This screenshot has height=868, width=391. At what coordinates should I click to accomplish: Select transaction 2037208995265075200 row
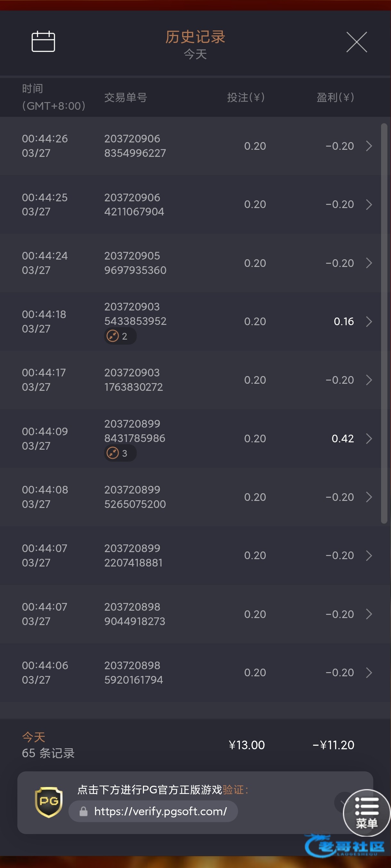[191, 497]
